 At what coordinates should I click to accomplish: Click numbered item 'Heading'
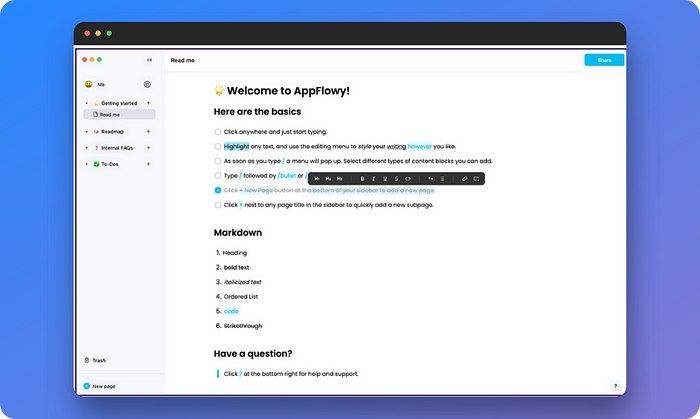pyautogui.click(x=235, y=253)
